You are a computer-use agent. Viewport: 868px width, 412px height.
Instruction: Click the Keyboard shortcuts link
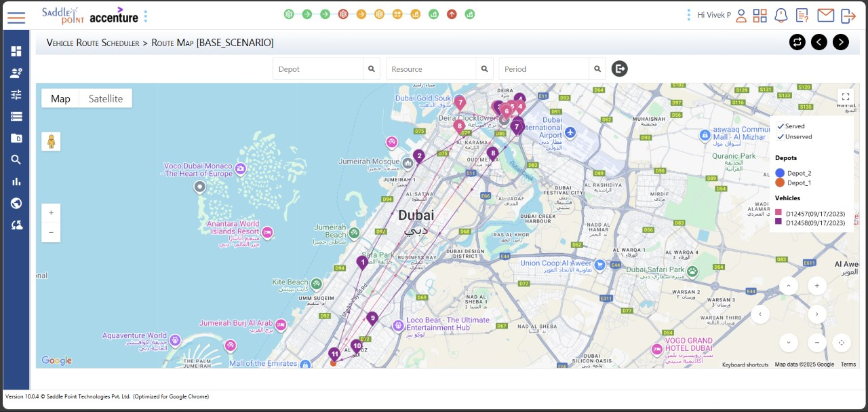coord(745,364)
